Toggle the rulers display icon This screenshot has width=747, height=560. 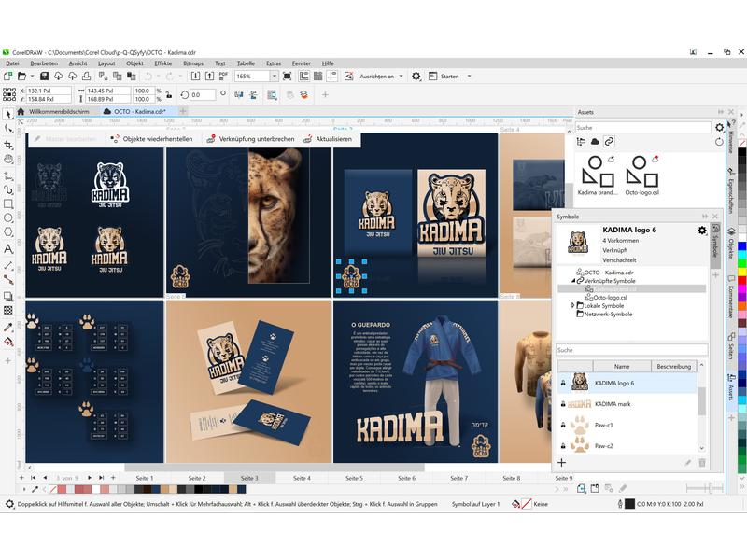304,77
